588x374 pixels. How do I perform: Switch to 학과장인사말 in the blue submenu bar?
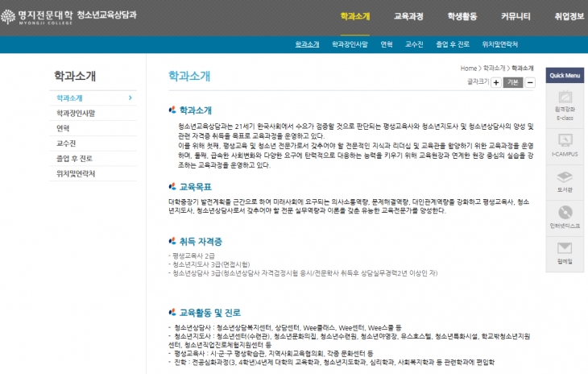coord(350,44)
